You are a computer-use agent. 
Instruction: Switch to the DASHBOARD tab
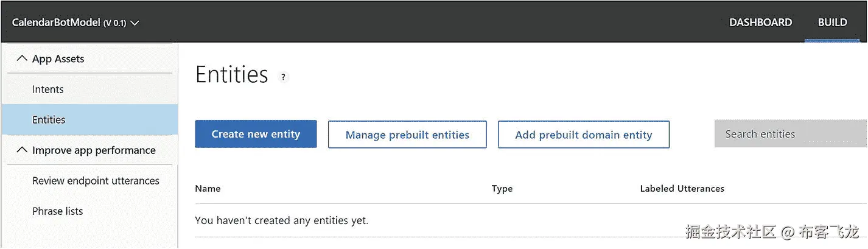point(760,23)
